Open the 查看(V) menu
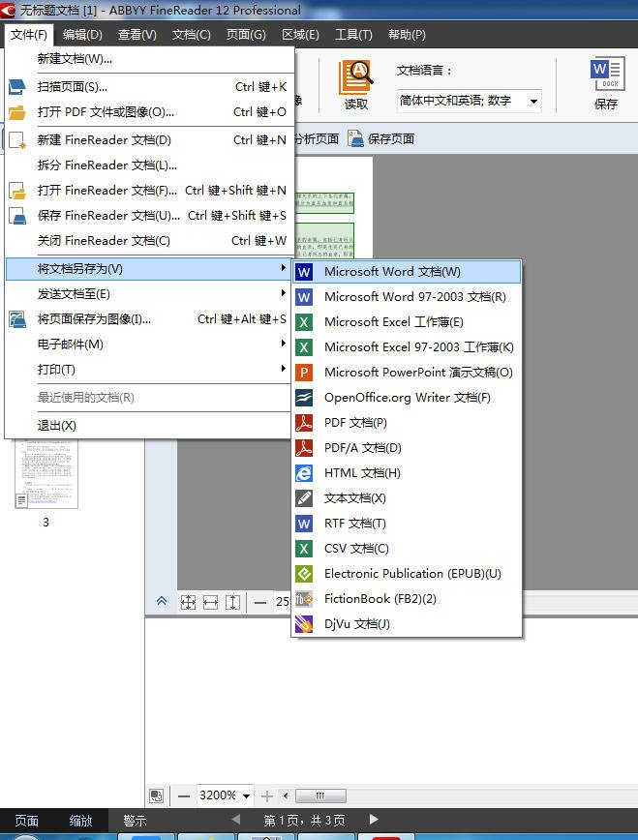The height and width of the screenshot is (840, 638). [x=137, y=35]
